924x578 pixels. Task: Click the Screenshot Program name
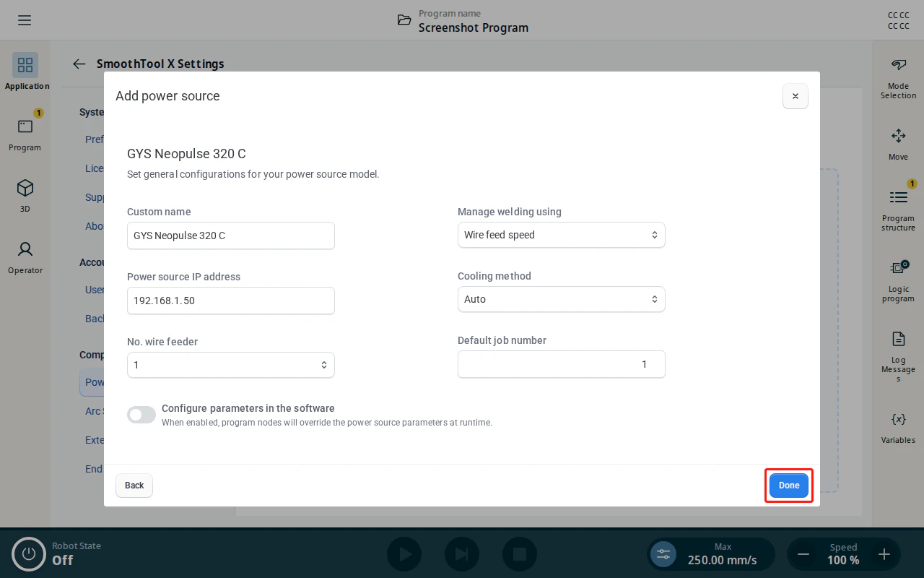[474, 27]
